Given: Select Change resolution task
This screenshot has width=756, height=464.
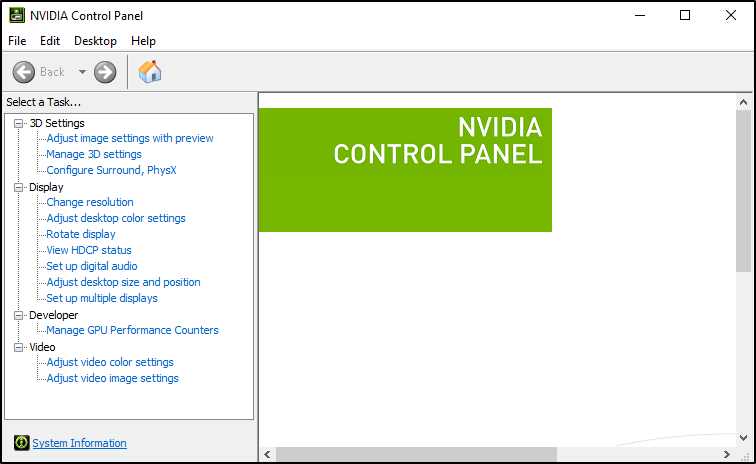Looking at the screenshot, I should [x=90, y=202].
